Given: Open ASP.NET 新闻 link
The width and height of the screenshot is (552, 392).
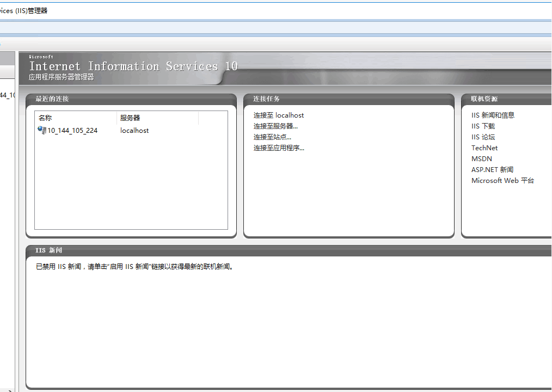Looking at the screenshot, I should [492, 170].
